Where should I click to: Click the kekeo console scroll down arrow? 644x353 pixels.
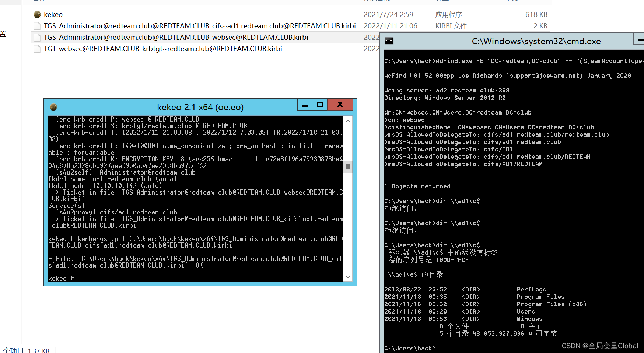348,277
